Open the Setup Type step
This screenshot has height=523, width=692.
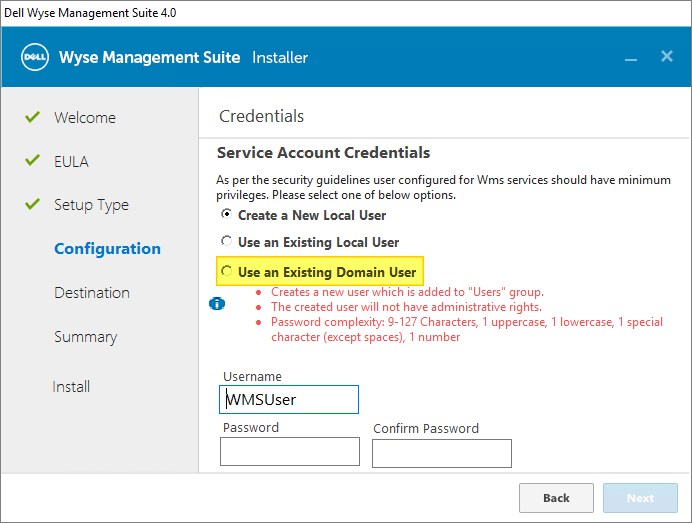(91, 205)
